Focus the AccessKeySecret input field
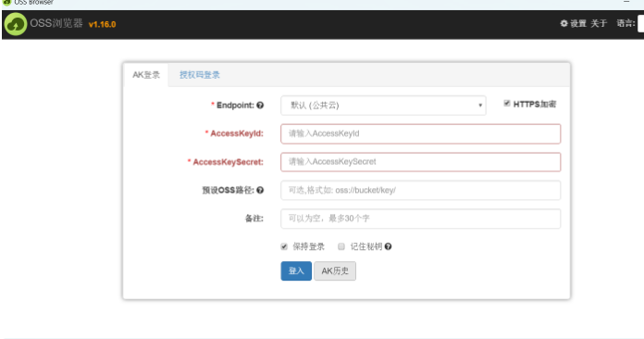644x339 pixels. (421, 162)
